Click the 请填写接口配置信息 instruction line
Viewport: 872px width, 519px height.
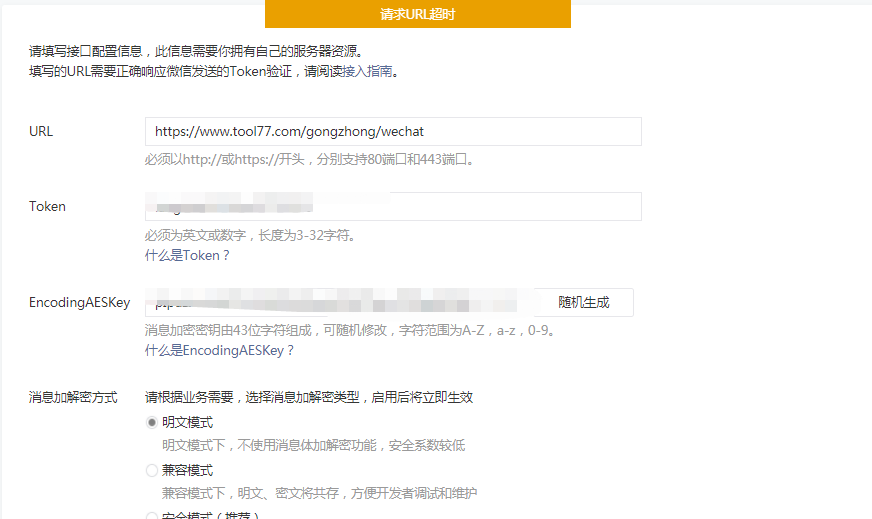pyautogui.click(x=197, y=51)
